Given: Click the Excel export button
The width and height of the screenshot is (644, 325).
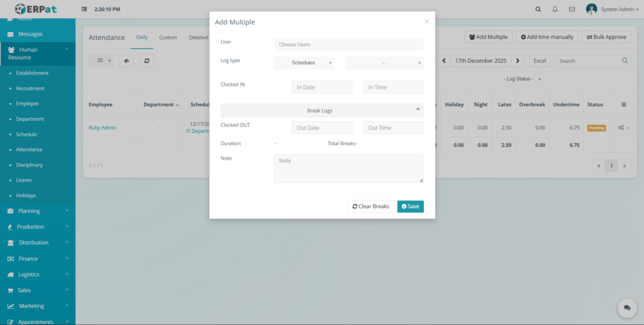Looking at the screenshot, I should pos(539,61).
